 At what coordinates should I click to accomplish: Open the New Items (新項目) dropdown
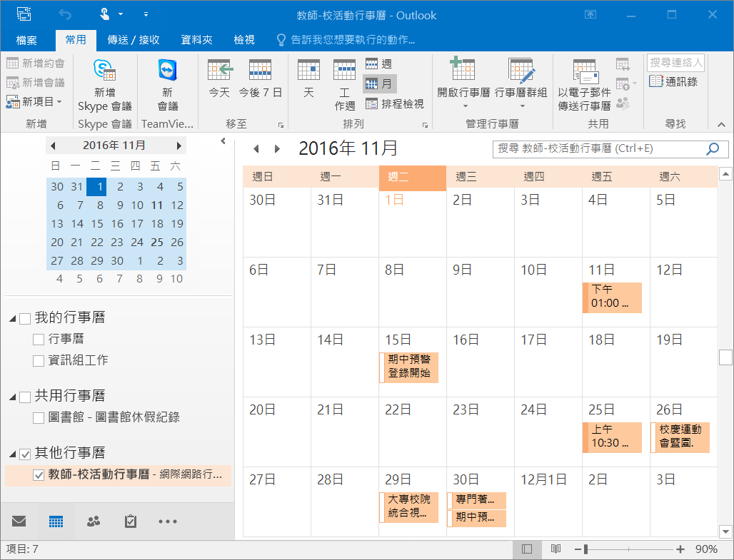point(34,101)
